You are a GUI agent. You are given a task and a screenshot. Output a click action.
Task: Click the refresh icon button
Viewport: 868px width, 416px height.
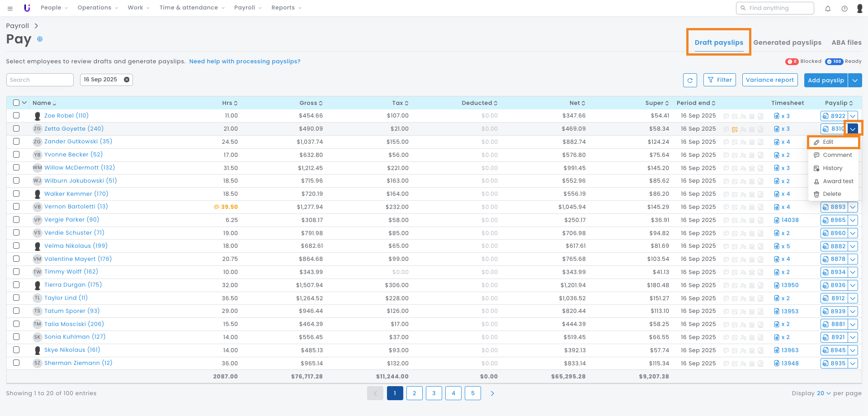pyautogui.click(x=690, y=80)
